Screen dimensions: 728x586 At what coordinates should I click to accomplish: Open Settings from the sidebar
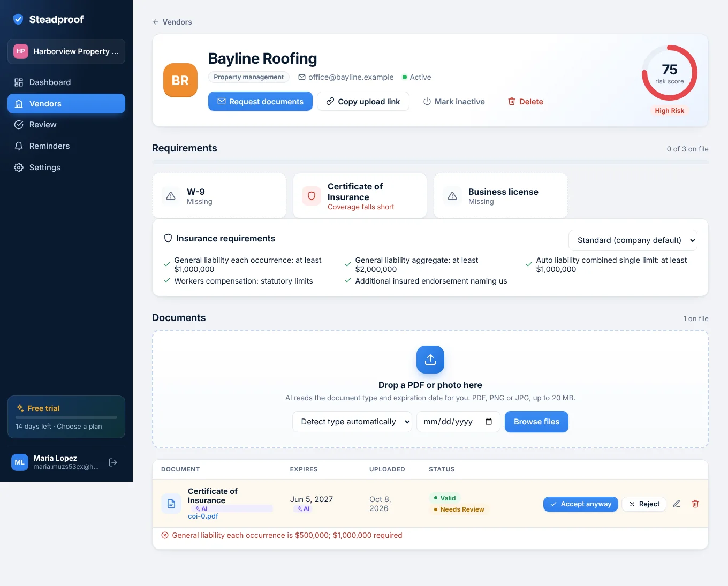coord(66,168)
